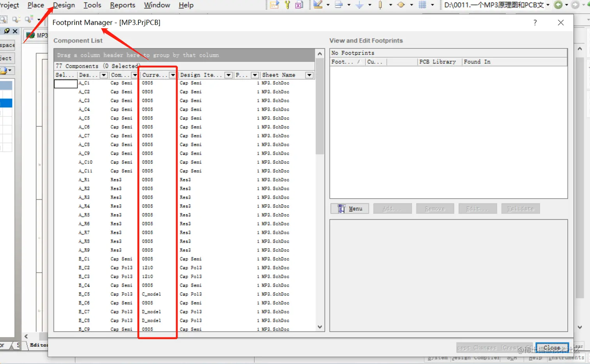Click the pin icon on the Projects panel

(x=7, y=31)
